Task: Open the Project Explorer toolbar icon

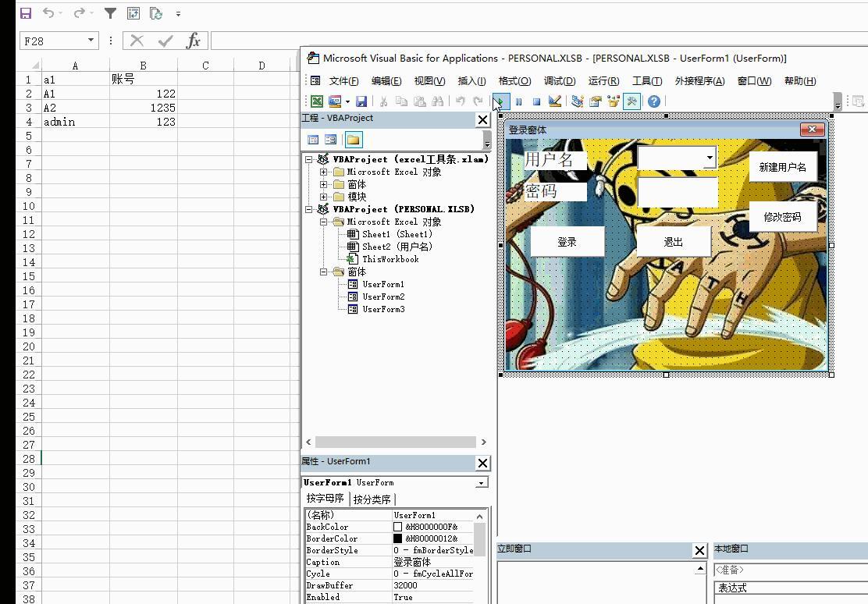Action: (578, 101)
